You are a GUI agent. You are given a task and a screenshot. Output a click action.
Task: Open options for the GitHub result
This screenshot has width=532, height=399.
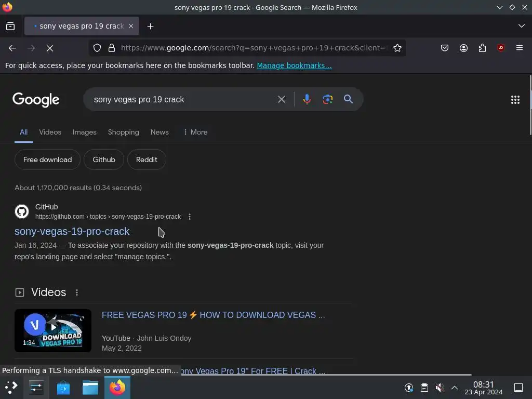coord(190,217)
